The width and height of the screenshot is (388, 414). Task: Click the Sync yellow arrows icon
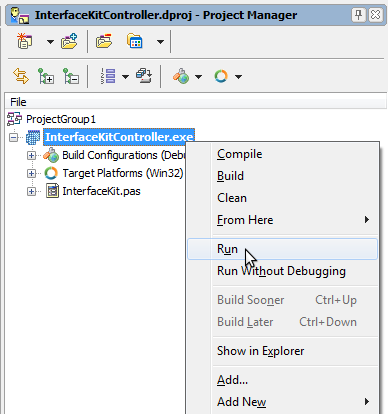point(21,76)
